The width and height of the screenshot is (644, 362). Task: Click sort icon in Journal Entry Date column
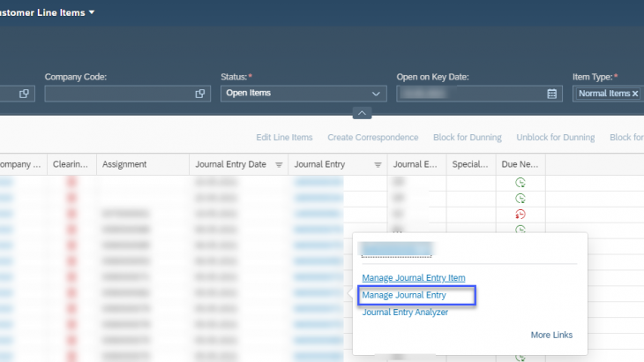[279, 164]
